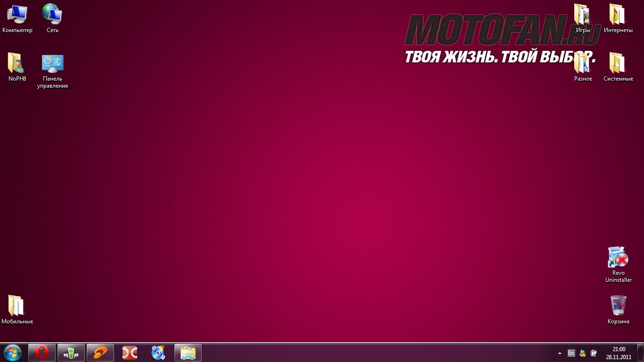This screenshot has width=644, height=362.
Task: Open the Компьютер desktop icon
Action: click(x=17, y=18)
